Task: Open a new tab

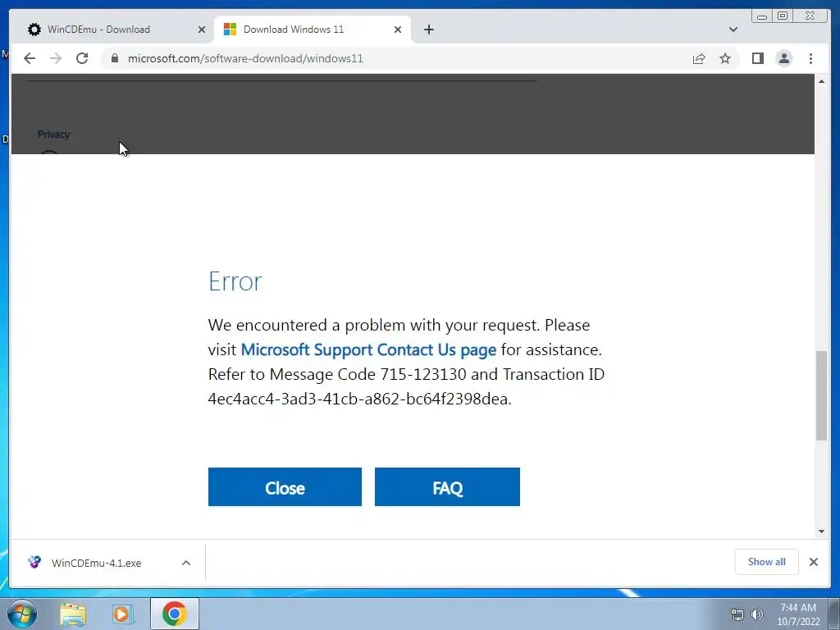Action: [428, 30]
